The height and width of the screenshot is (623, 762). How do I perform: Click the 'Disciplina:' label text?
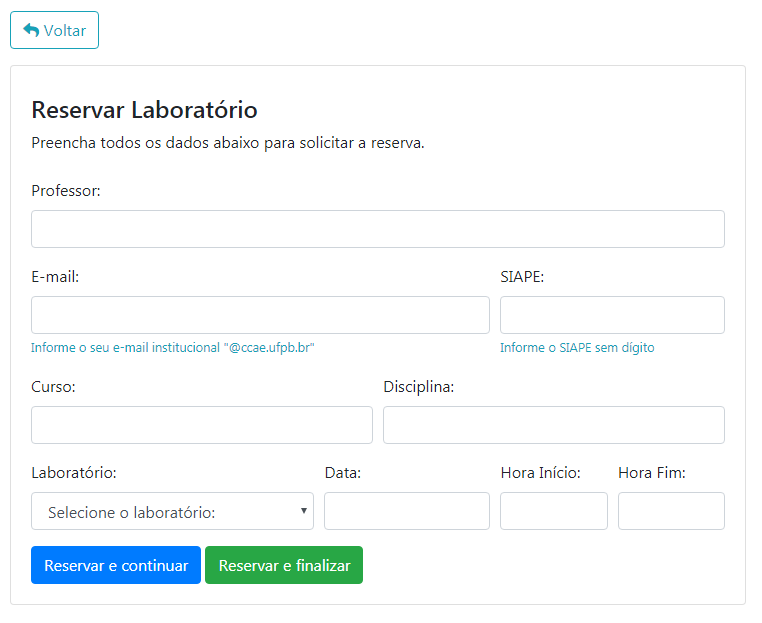pos(418,387)
